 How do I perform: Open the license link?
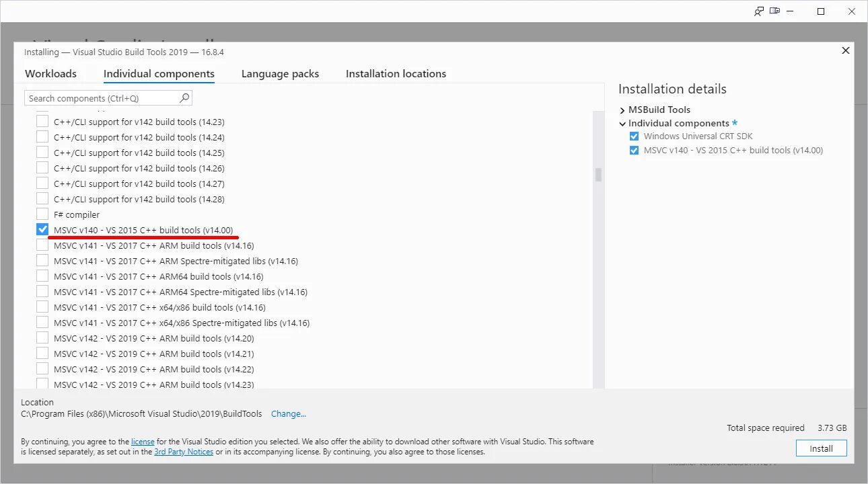pos(143,442)
